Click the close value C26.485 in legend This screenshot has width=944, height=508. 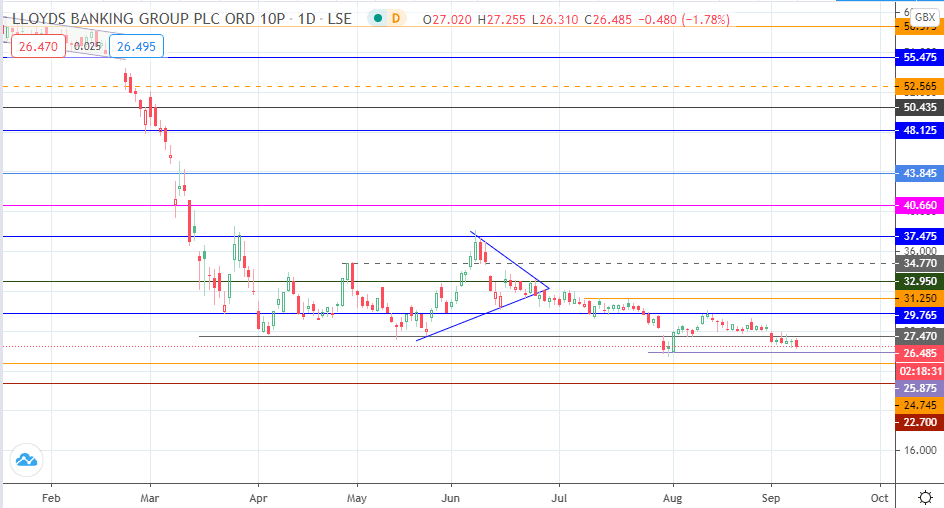click(x=608, y=20)
